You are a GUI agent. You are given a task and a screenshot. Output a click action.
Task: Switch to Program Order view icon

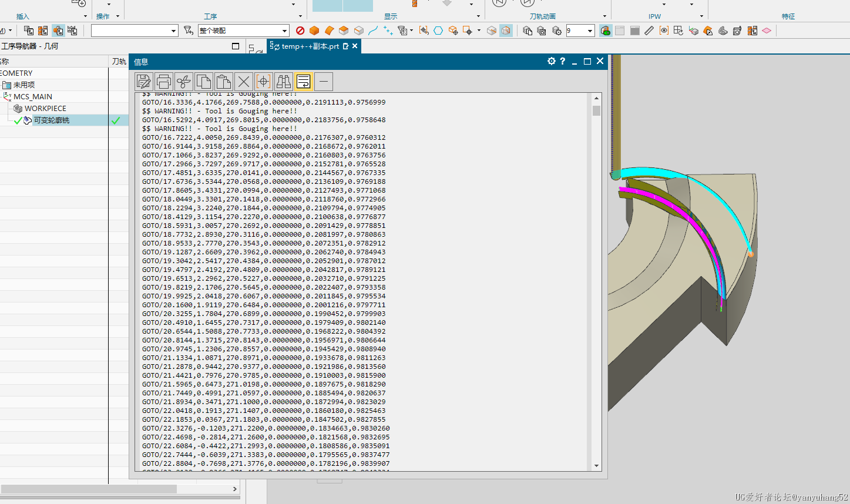coord(29,31)
